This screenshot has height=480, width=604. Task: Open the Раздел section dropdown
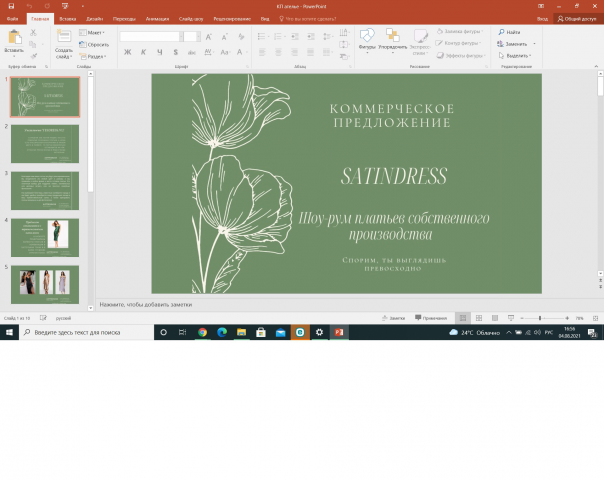tap(93, 56)
